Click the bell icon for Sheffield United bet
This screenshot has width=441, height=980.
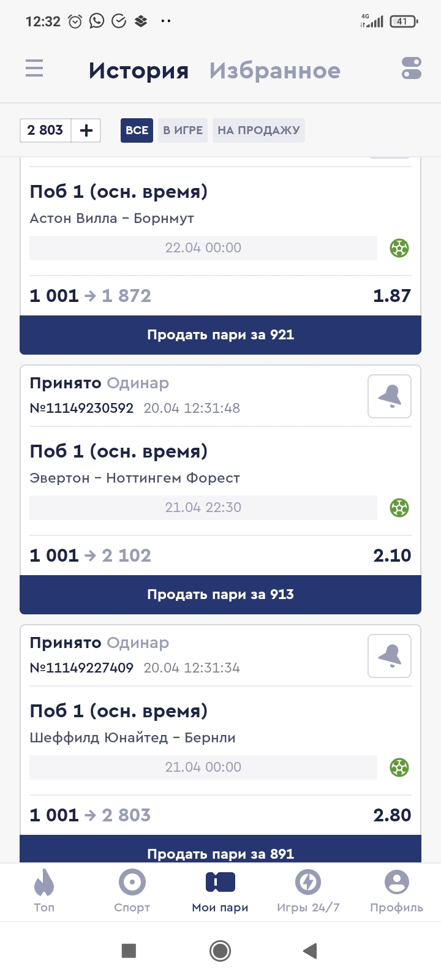tap(390, 657)
